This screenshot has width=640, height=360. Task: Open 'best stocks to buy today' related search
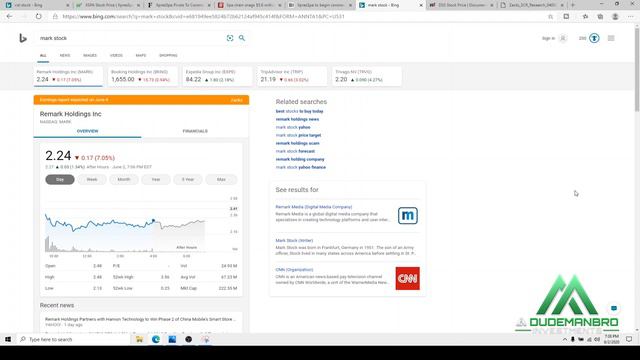click(x=299, y=111)
